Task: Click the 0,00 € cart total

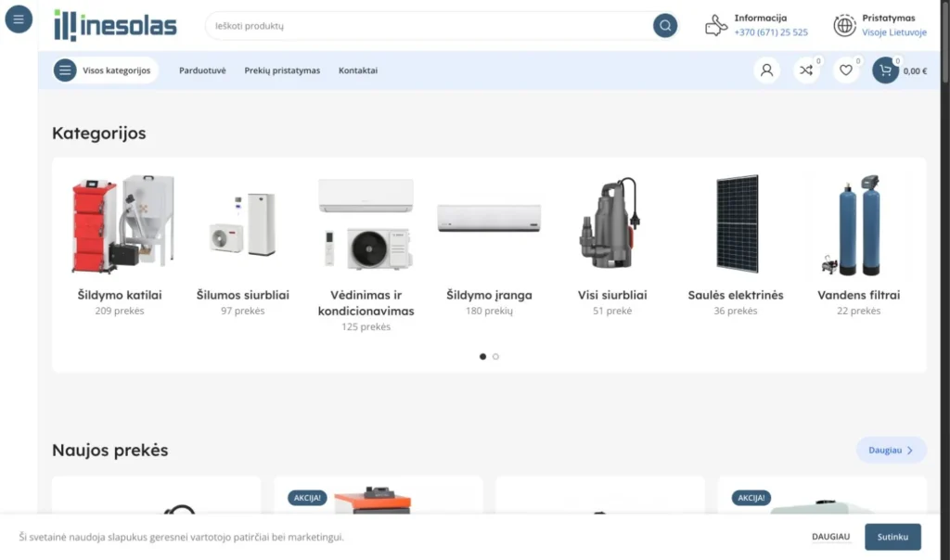Action: (915, 70)
